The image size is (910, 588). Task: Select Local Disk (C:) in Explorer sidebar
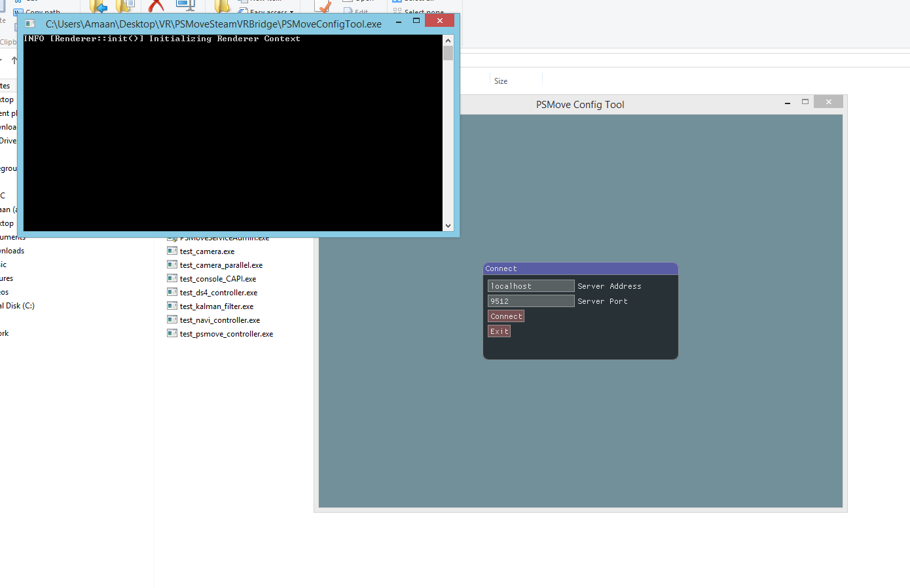coord(17,306)
